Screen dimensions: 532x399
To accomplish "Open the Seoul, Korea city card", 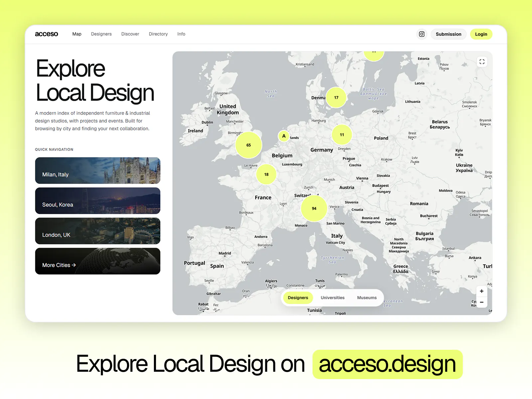I will click(x=98, y=201).
